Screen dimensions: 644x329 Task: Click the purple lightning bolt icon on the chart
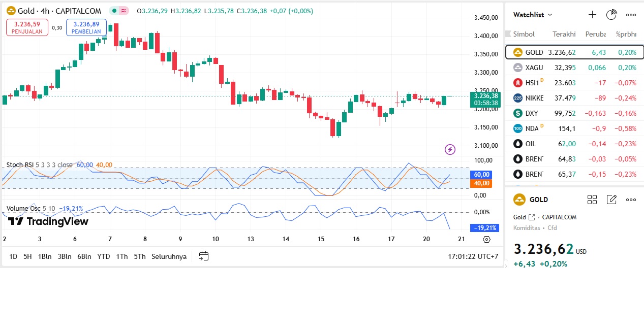coord(450,149)
